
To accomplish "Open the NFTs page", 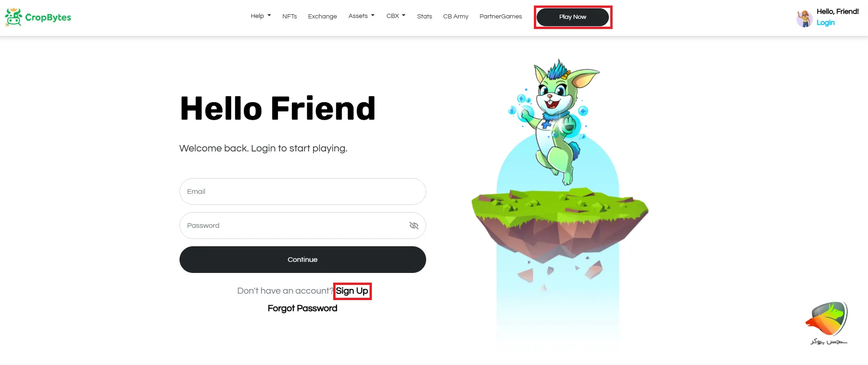I will coord(289,17).
